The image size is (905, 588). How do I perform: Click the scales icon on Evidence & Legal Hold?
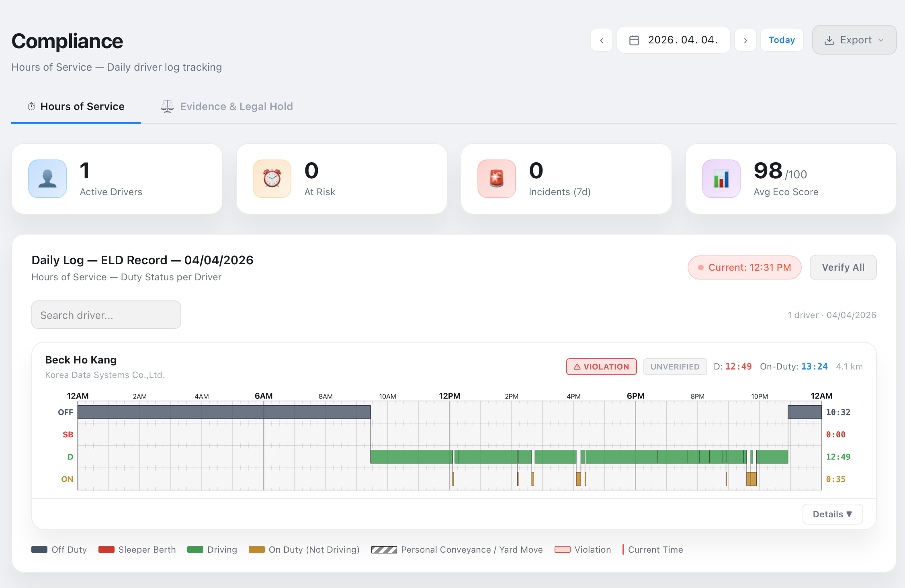(167, 106)
